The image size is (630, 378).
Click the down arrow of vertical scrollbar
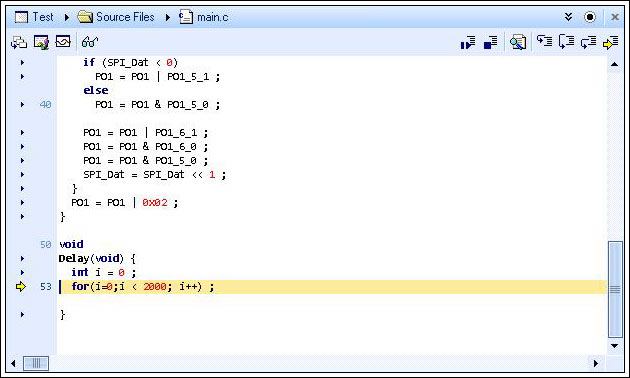coord(614,346)
